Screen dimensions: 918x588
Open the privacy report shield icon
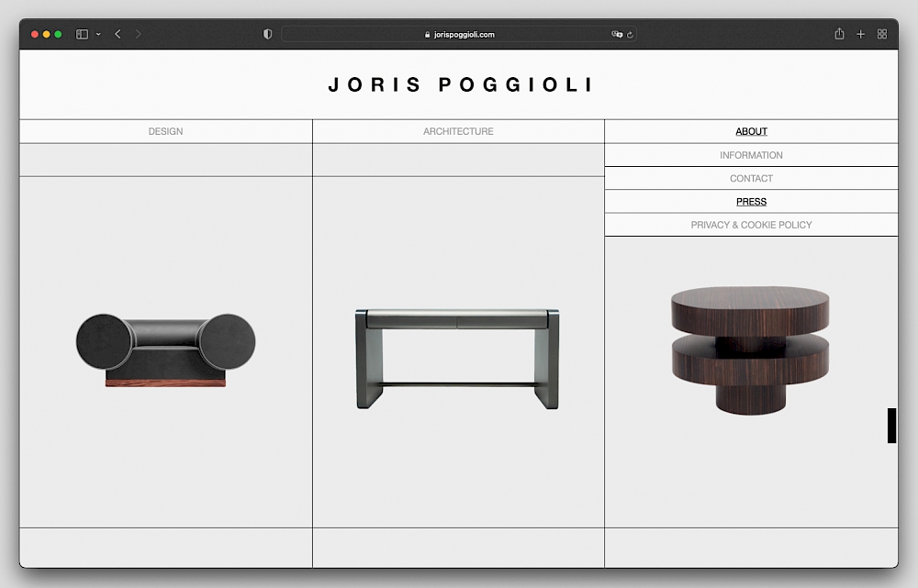(x=267, y=34)
